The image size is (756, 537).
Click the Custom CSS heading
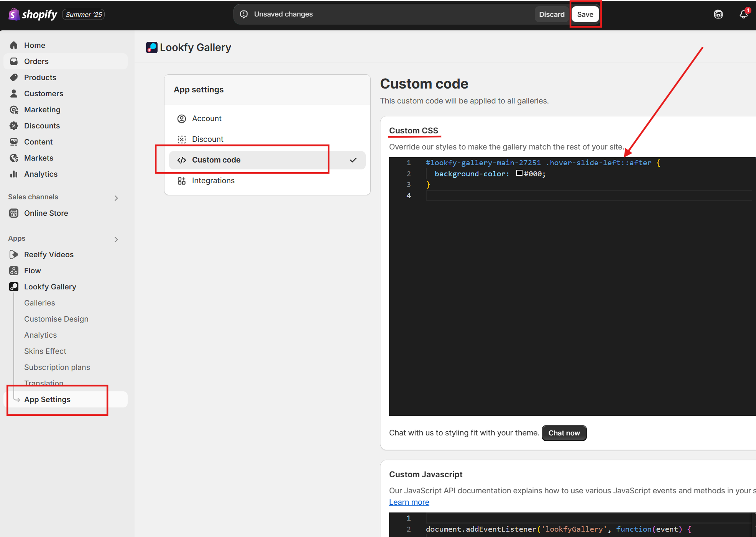[413, 131]
